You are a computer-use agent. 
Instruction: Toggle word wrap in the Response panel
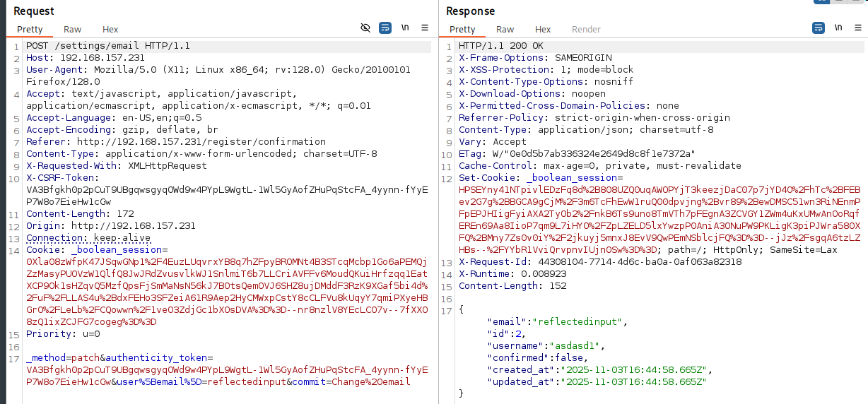[x=819, y=28]
